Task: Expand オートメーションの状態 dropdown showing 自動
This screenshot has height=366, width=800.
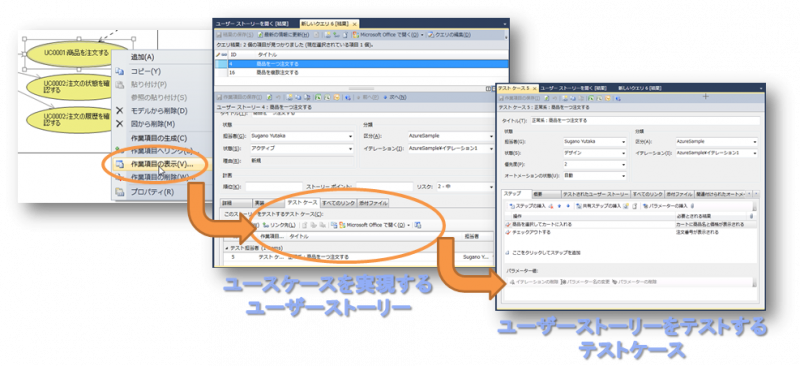Action: click(x=594, y=176)
